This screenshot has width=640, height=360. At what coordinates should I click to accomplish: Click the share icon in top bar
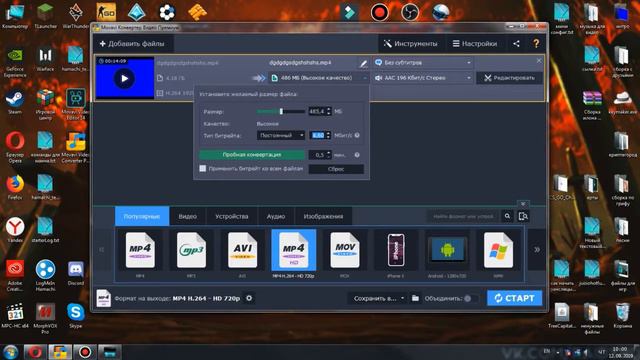tap(516, 44)
